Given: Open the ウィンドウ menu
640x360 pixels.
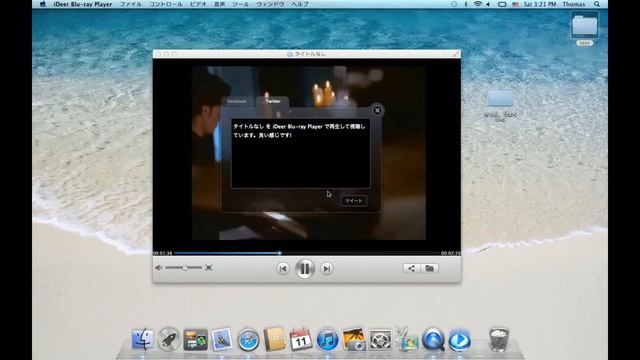Looking at the screenshot, I should point(270,4).
